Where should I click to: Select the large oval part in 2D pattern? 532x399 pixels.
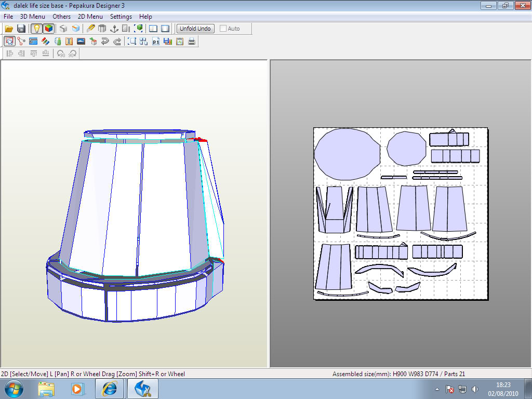click(x=347, y=154)
